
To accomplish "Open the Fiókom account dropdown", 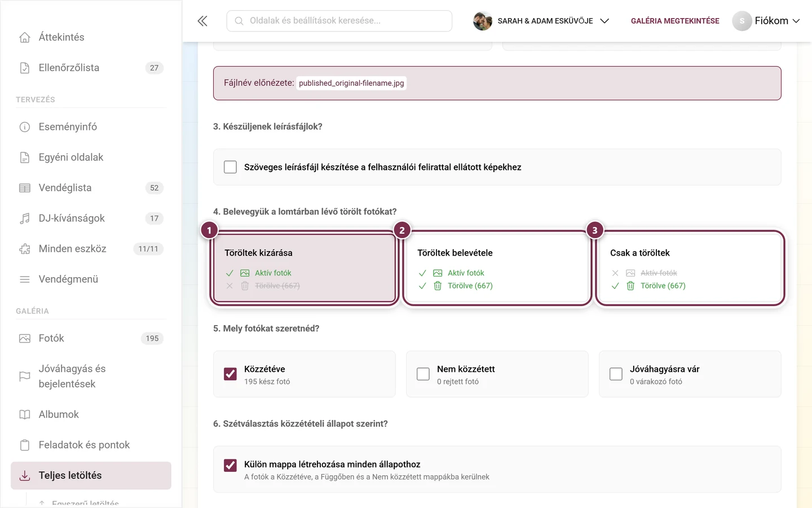I will coord(766,21).
